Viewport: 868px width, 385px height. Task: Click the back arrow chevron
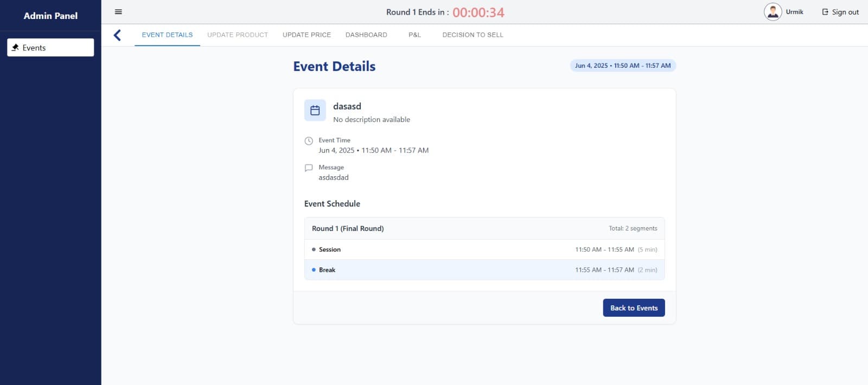coord(117,35)
